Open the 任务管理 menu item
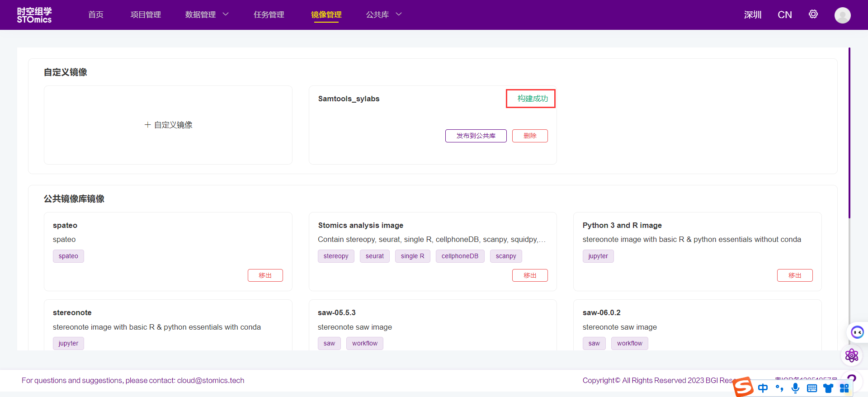The image size is (868, 397). [x=269, y=15]
